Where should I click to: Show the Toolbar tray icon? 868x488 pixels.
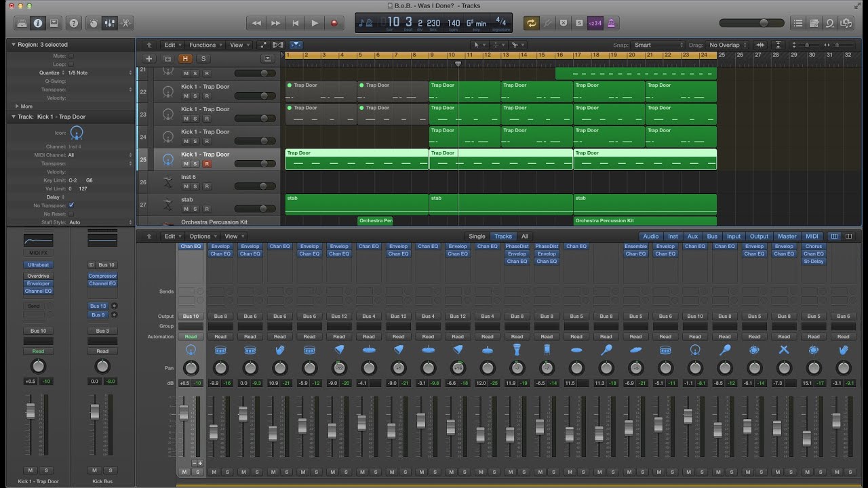pos(54,23)
